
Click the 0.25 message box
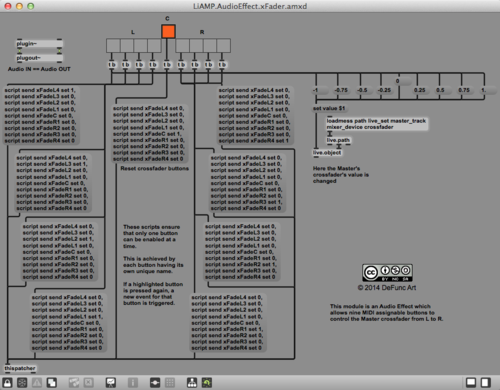tap(421, 90)
